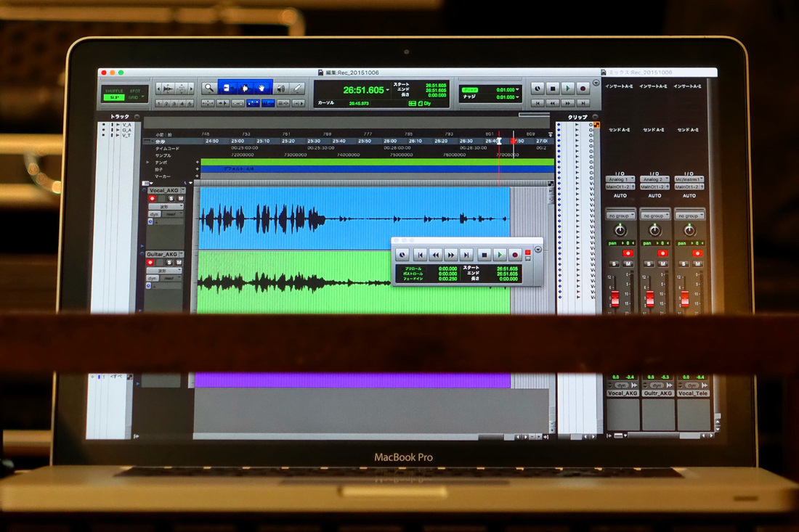
Task: Click Return to Zero in floating transport
Action: (420, 255)
